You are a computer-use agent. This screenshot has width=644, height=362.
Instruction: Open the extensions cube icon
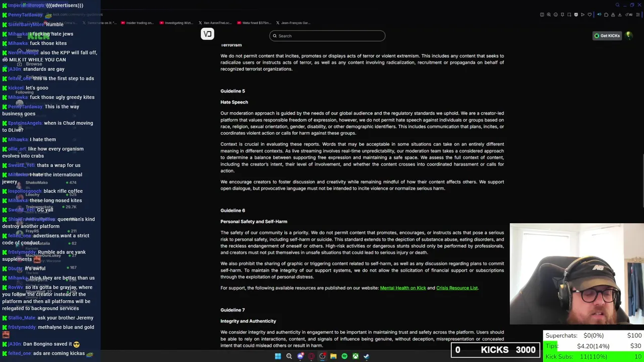point(606,15)
